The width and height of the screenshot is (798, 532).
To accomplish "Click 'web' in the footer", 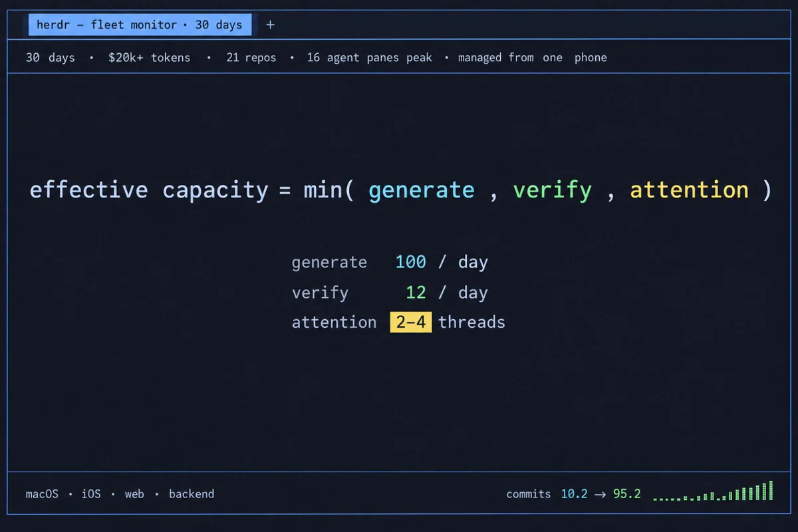I will click(134, 494).
